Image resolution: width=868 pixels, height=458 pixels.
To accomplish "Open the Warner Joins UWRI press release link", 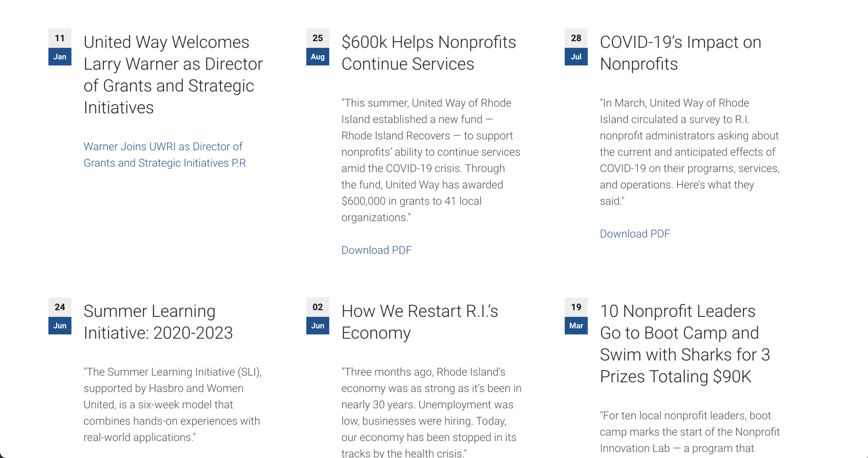I will 164,155.
